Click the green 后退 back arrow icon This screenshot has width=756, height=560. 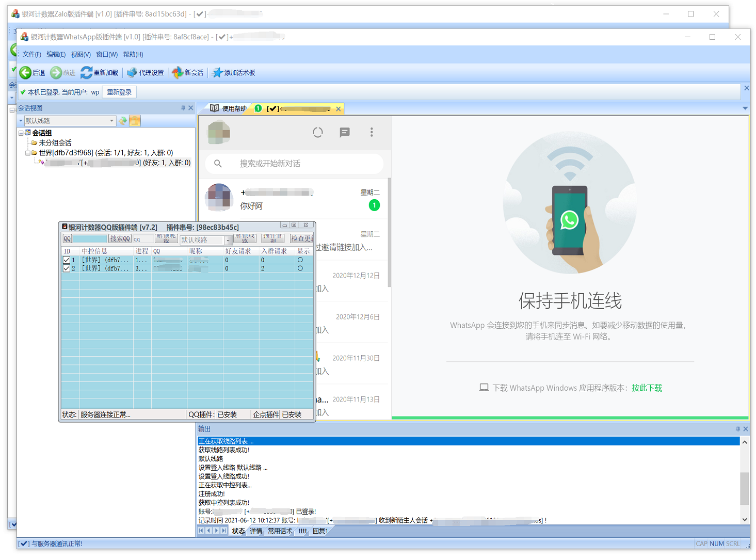click(x=25, y=73)
